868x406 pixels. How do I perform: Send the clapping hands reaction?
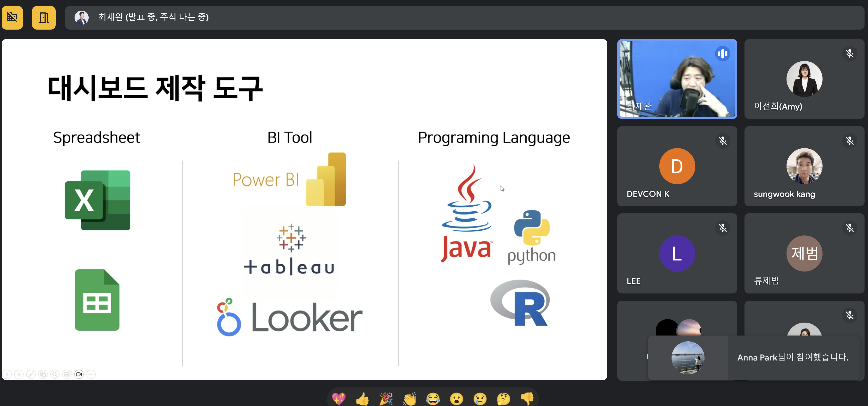[409, 399]
